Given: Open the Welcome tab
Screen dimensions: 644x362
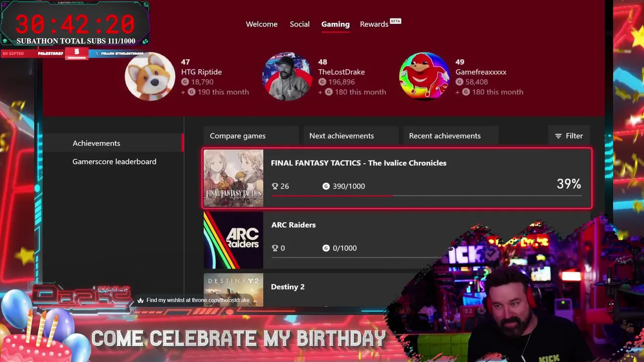Looking at the screenshot, I should coord(262,24).
